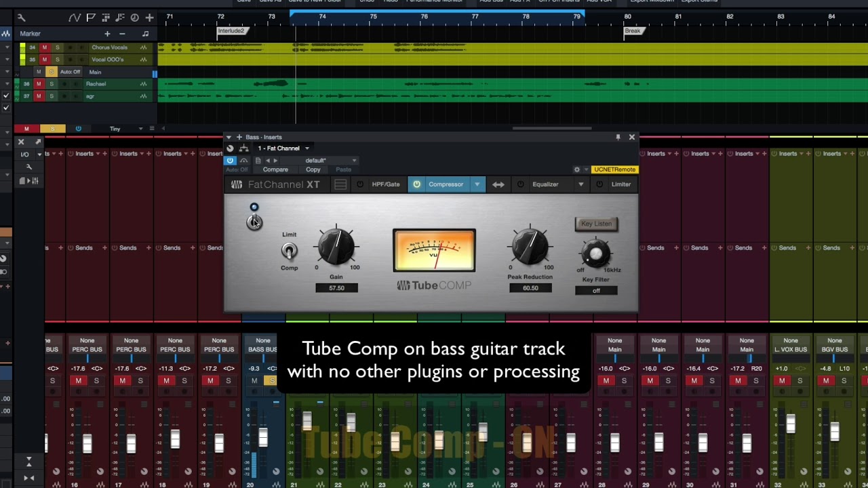
Task: Pin the Bass Inserts plugin window
Action: pos(618,137)
